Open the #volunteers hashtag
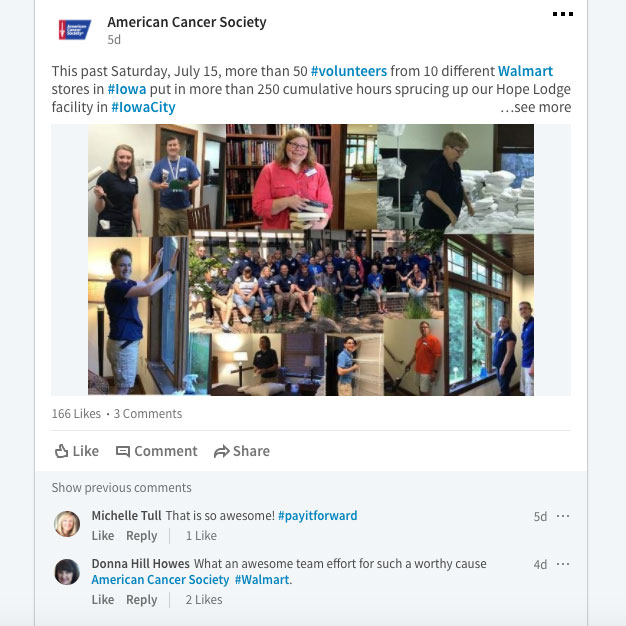 click(349, 71)
